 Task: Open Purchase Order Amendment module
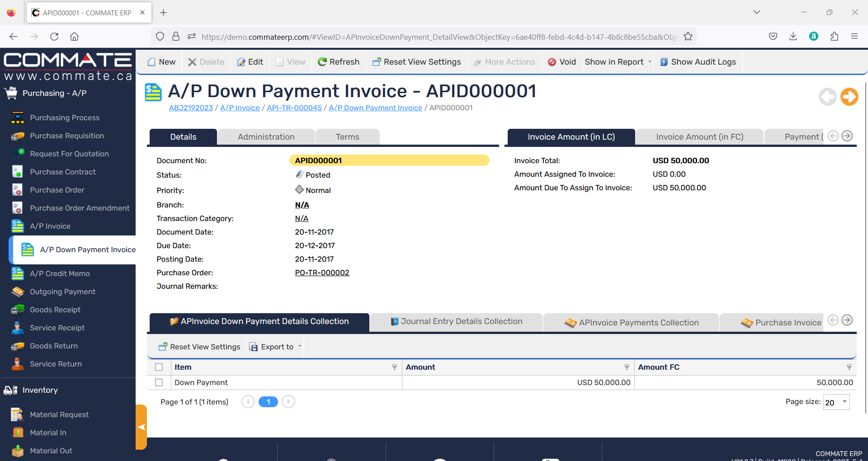(x=80, y=208)
